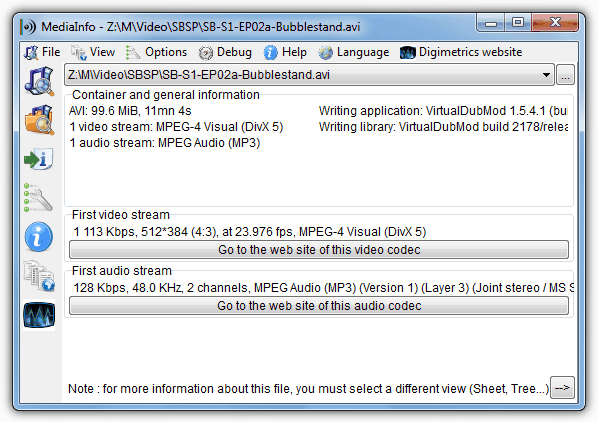Viewport: 598px width, 422px height.
Task: Open the Debug menu
Action: coord(225,52)
